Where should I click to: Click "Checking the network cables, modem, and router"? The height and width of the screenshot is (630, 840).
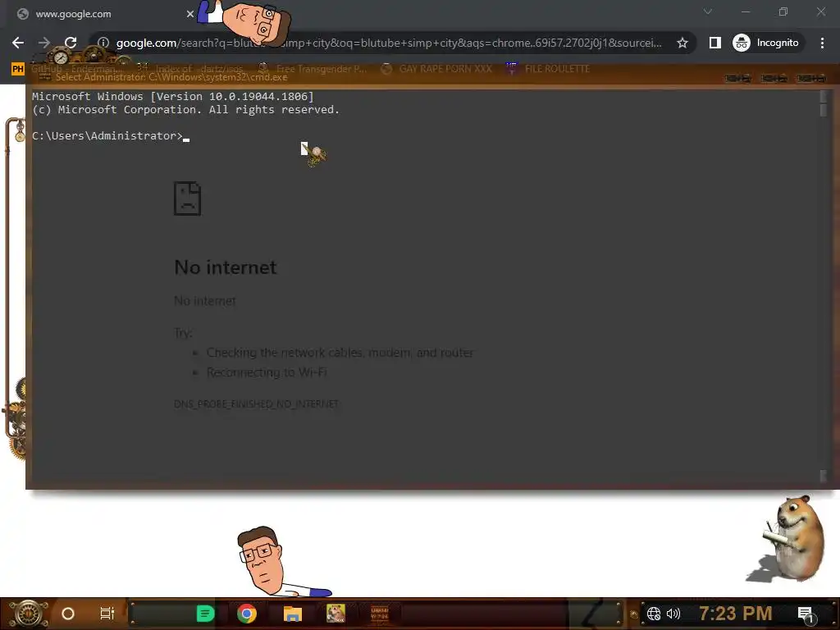[x=340, y=353]
